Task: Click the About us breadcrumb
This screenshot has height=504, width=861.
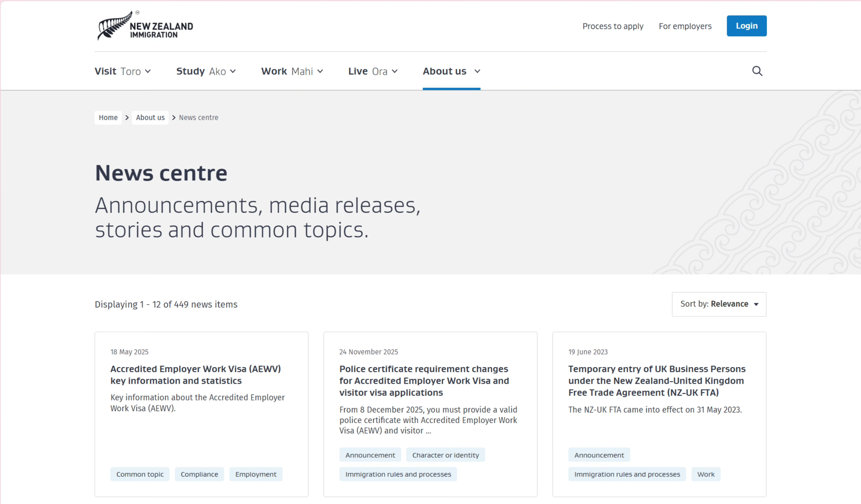Action: pyautogui.click(x=150, y=117)
